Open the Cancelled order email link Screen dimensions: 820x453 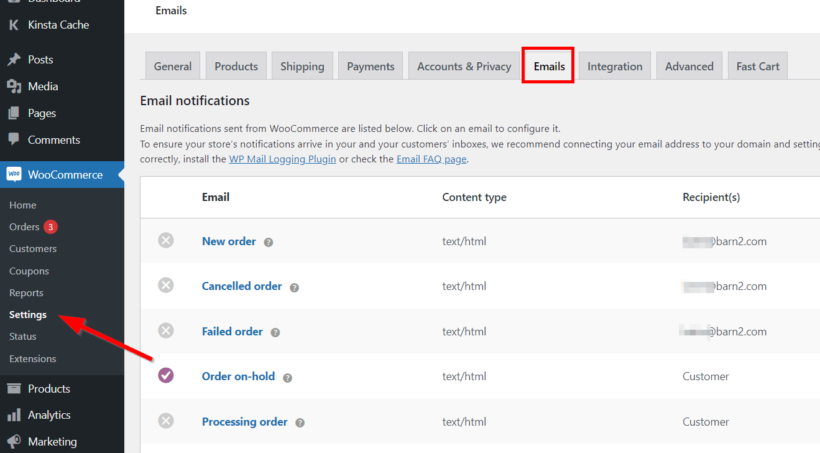(x=242, y=286)
